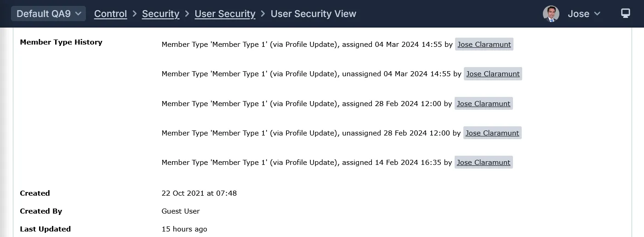Click the '15 hours ago' Last Updated value
The image size is (644, 237).
click(x=184, y=229)
